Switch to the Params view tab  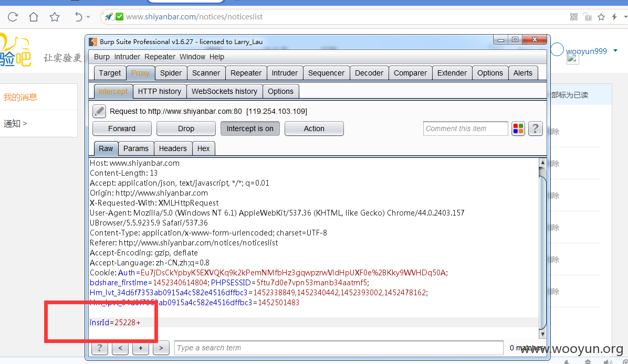pyautogui.click(x=136, y=149)
